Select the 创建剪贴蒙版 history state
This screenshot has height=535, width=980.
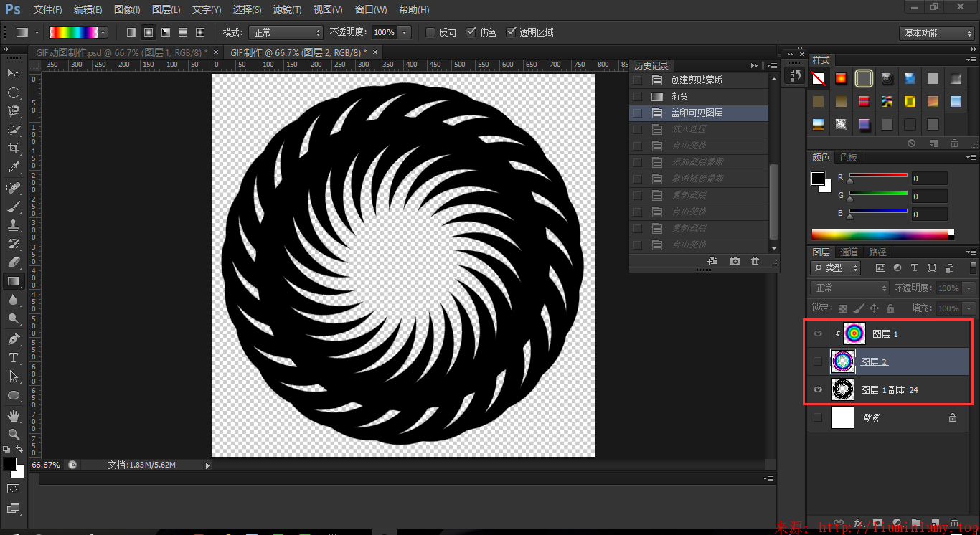(697, 80)
